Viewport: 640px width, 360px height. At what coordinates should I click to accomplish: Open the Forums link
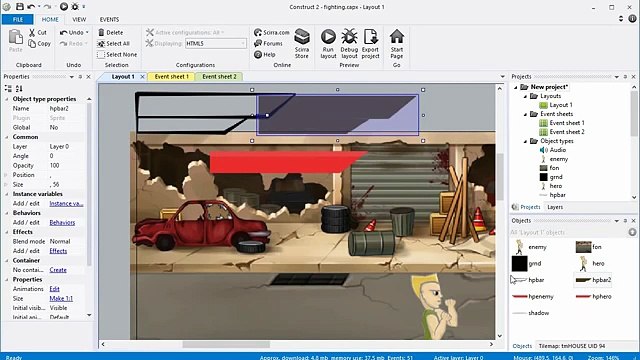268,43
